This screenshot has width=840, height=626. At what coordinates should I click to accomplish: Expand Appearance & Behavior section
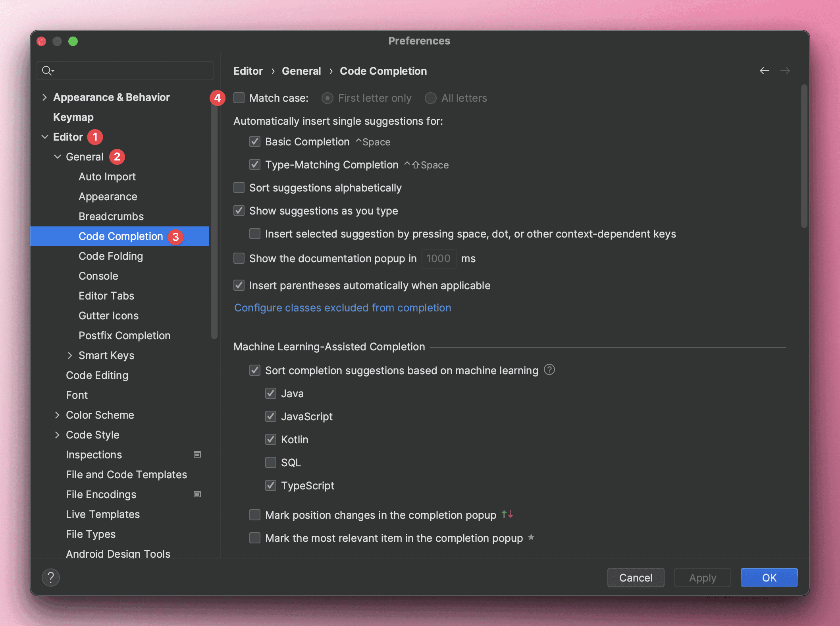click(x=44, y=97)
